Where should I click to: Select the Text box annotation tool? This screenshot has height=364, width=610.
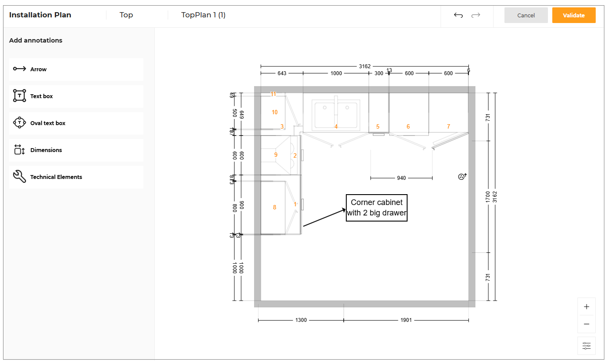tap(76, 96)
